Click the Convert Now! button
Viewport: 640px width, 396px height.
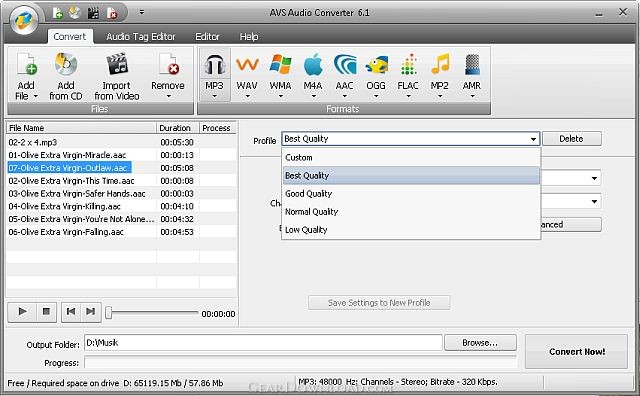click(x=576, y=352)
